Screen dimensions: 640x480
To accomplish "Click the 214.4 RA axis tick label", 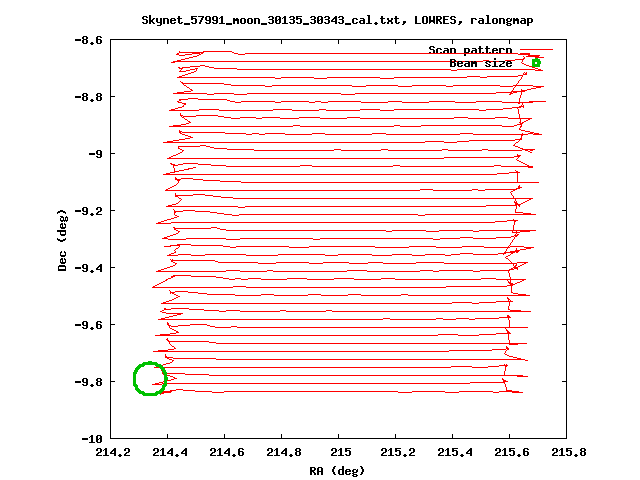I will pyautogui.click(x=170, y=452).
